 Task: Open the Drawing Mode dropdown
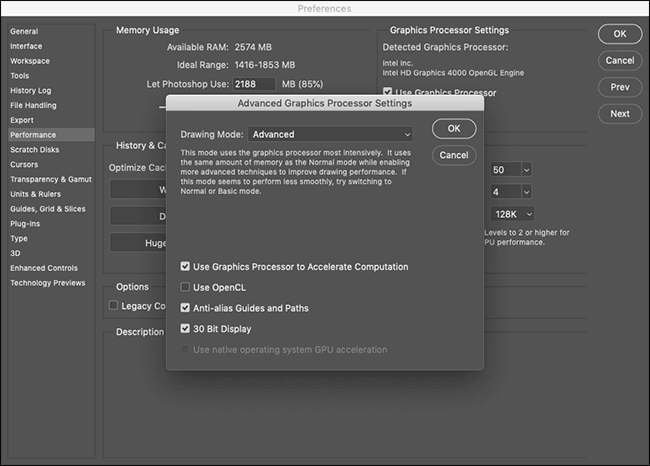pos(330,134)
